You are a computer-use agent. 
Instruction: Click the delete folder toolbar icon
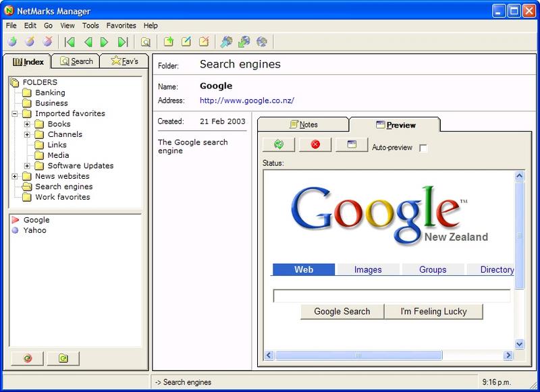click(x=205, y=42)
